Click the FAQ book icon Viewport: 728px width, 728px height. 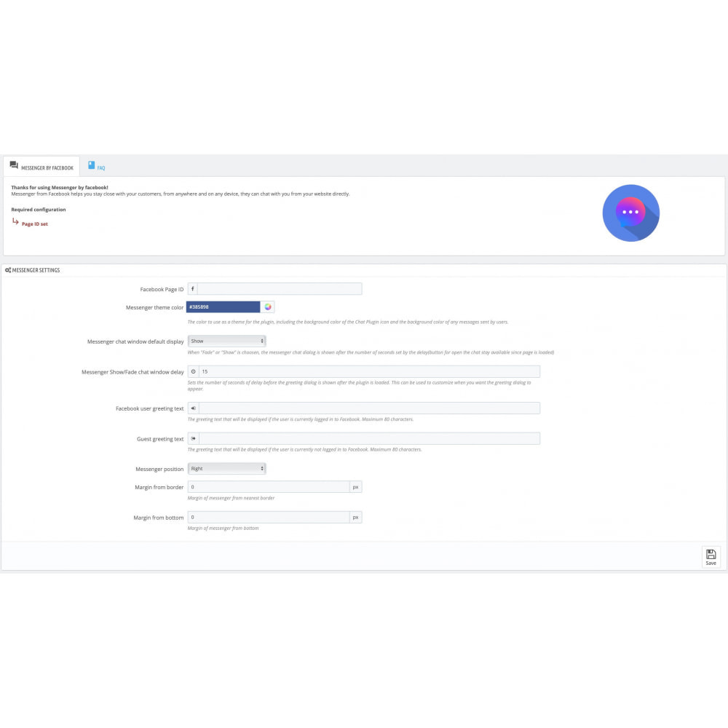92,165
